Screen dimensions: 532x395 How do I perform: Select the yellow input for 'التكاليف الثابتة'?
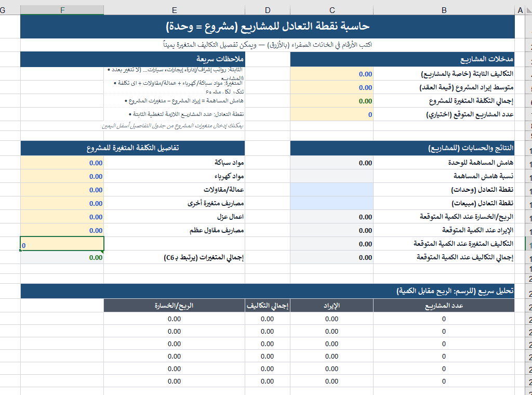point(332,74)
